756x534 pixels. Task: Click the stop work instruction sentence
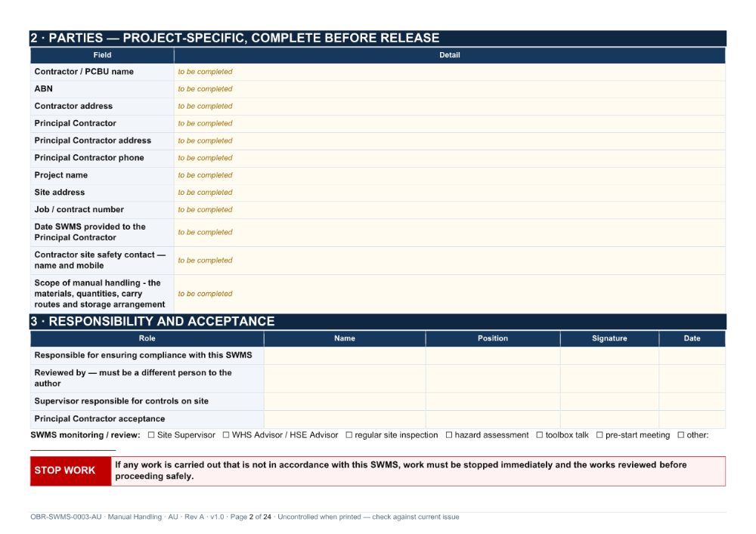pos(401,471)
